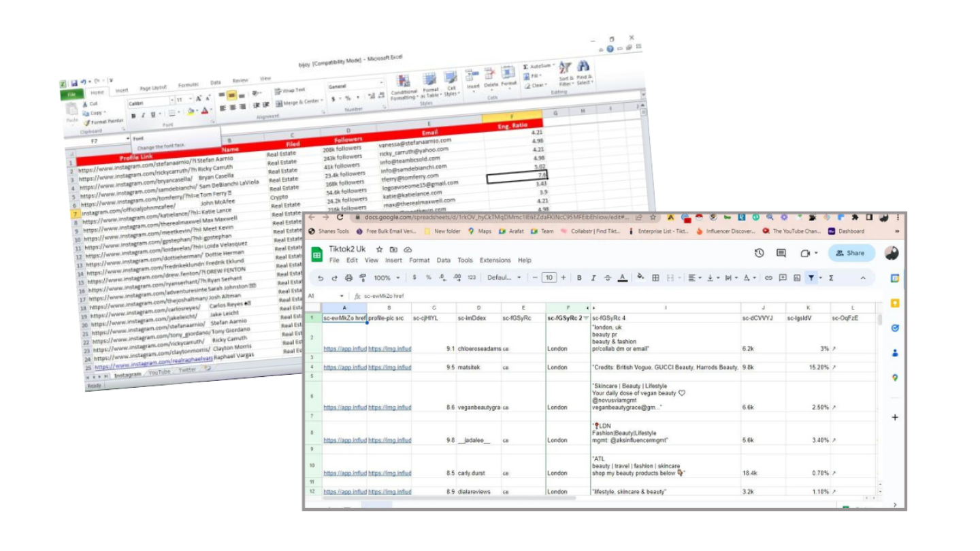Click Format as Table in Excel ribbon
980x551 pixels.
tap(430, 86)
